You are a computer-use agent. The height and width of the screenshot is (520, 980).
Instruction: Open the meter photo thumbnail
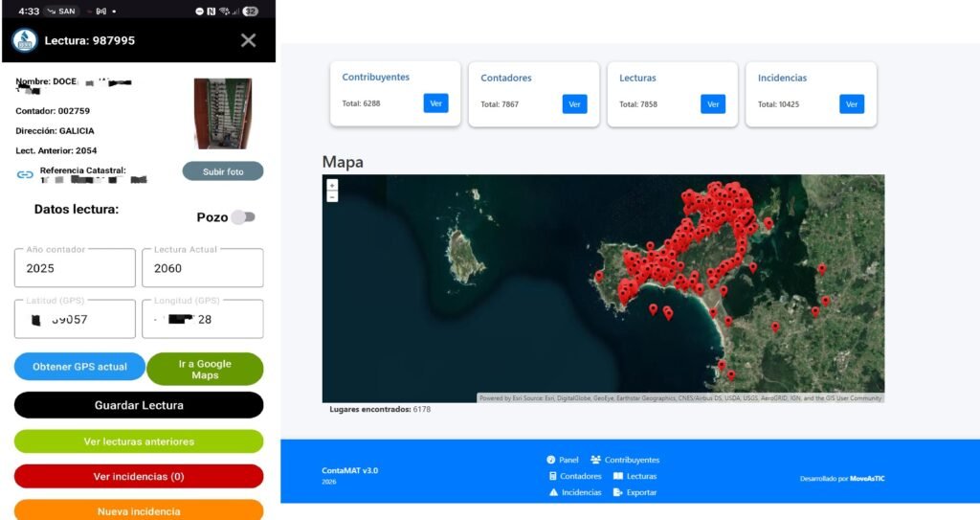pyautogui.click(x=223, y=114)
